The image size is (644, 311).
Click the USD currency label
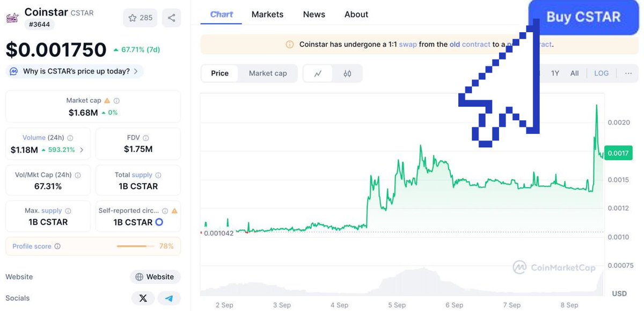coord(619,294)
